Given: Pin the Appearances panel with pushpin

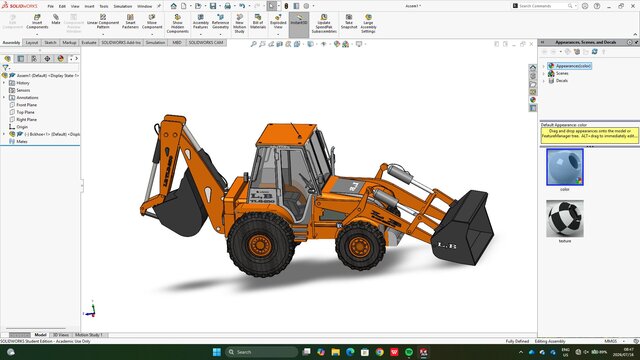Looking at the screenshot, I should pyautogui.click(x=636, y=42).
